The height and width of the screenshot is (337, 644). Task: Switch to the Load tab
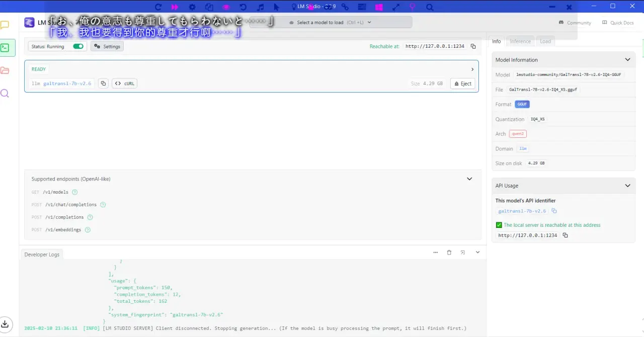point(545,41)
